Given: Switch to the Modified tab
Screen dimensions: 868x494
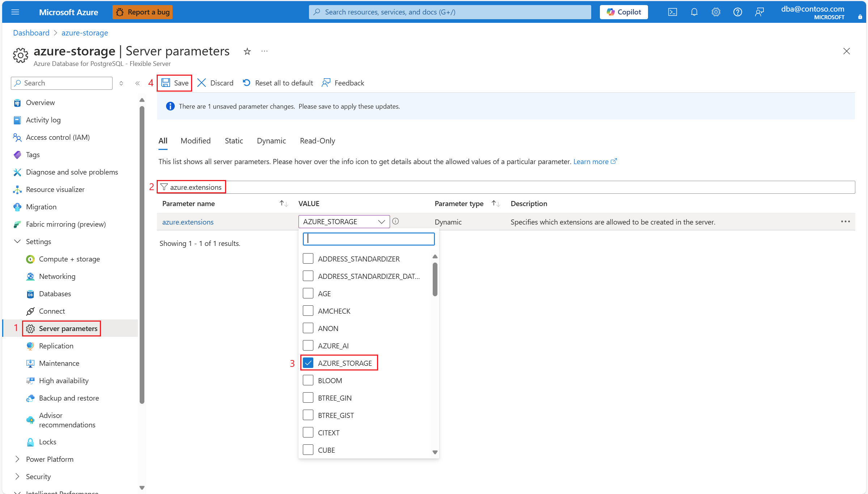Looking at the screenshot, I should pyautogui.click(x=195, y=141).
